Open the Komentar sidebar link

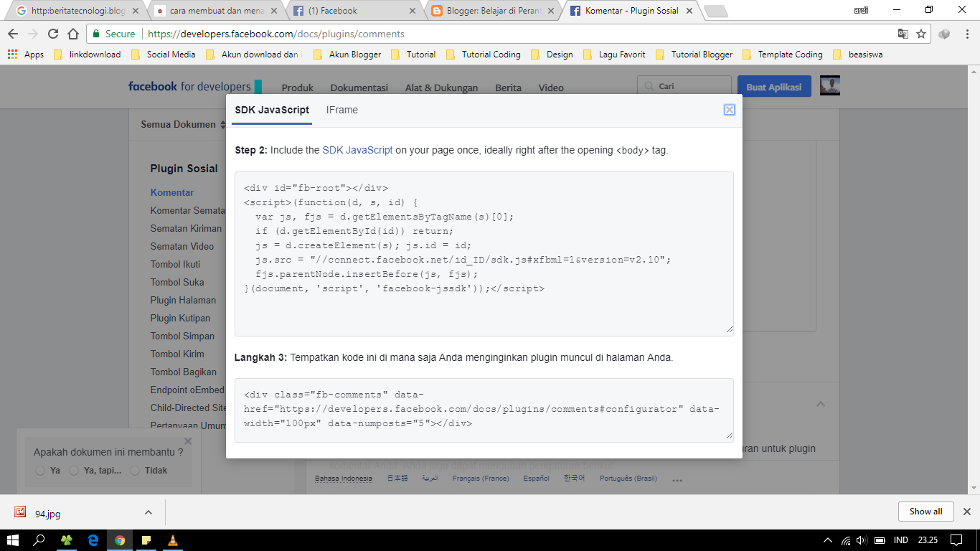coord(172,192)
